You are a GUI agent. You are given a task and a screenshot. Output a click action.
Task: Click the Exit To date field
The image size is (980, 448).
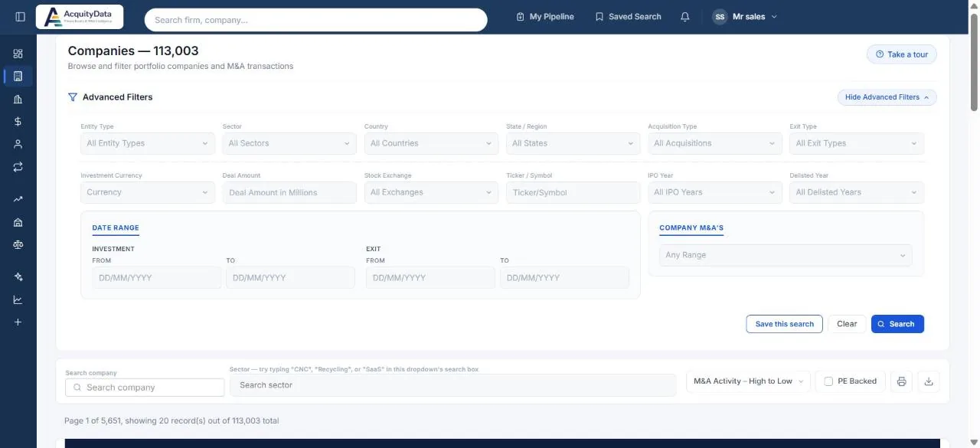pyautogui.click(x=564, y=278)
